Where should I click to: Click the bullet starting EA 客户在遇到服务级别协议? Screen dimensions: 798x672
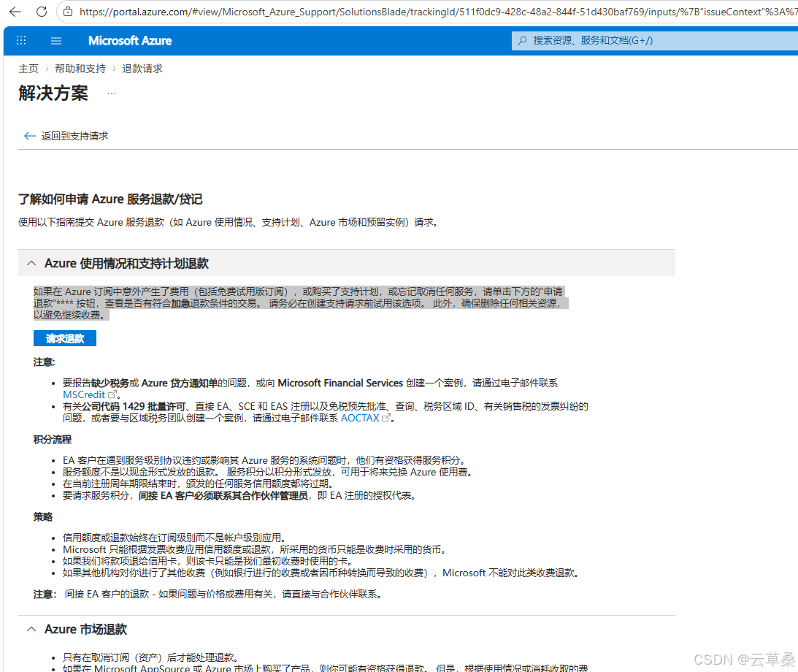coord(264,460)
